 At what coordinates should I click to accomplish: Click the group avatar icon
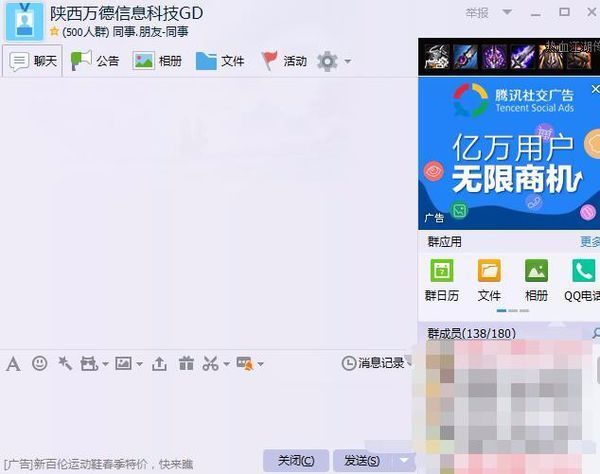coord(25,21)
